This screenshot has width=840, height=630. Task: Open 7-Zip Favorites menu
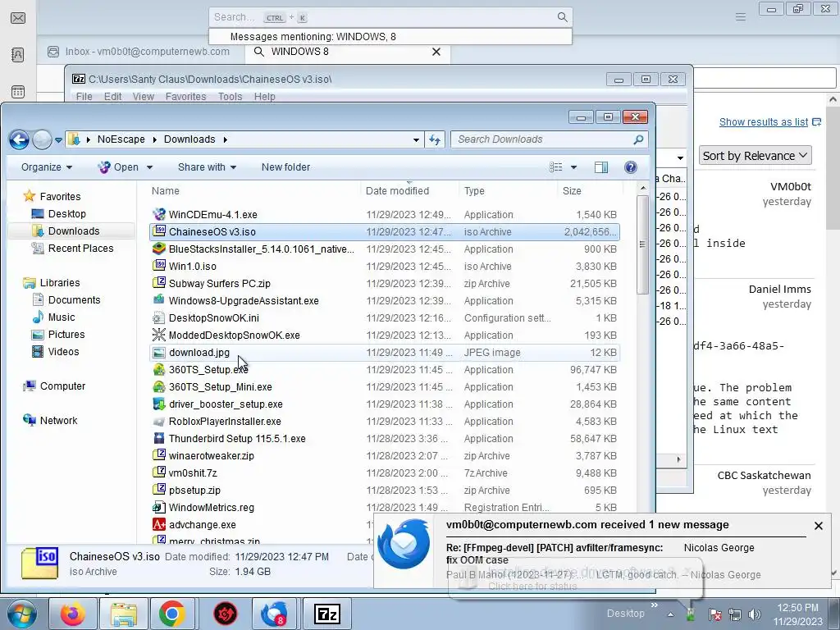(x=186, y=97)
